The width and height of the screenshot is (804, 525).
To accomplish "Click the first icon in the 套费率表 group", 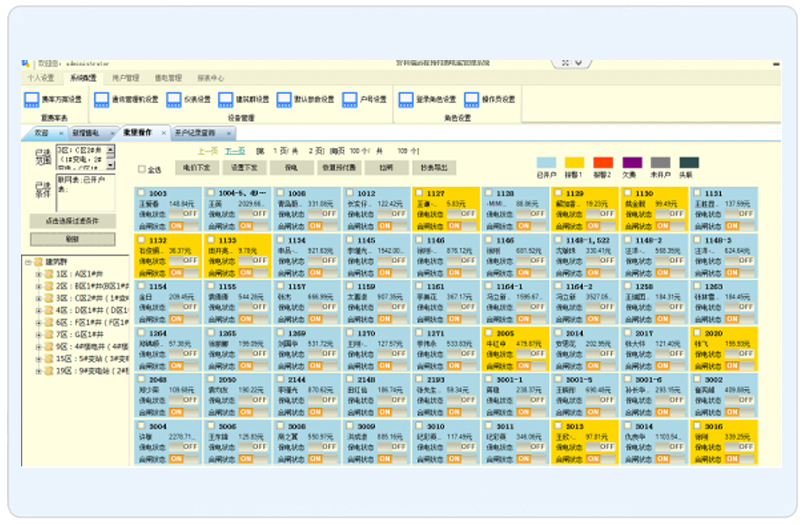I will [x=32, y=100].
